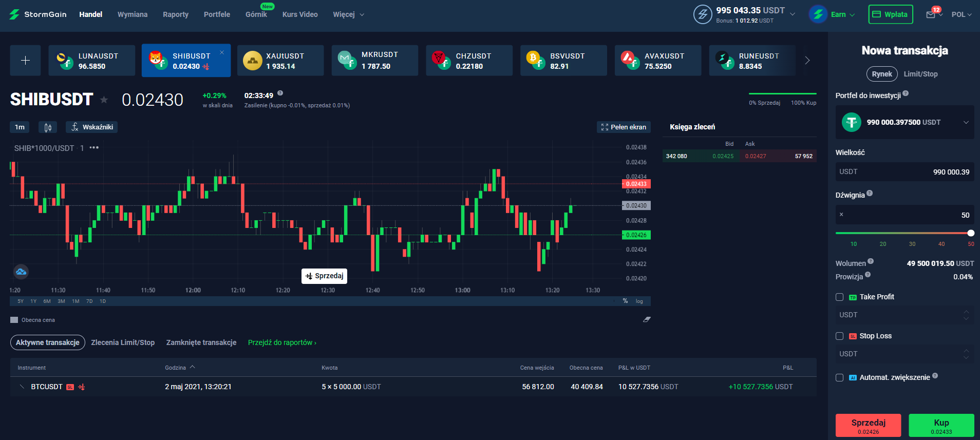Screen dimensions: 980x440
Task: Enable Stop Loss checkbox
Action: (840, 336)
